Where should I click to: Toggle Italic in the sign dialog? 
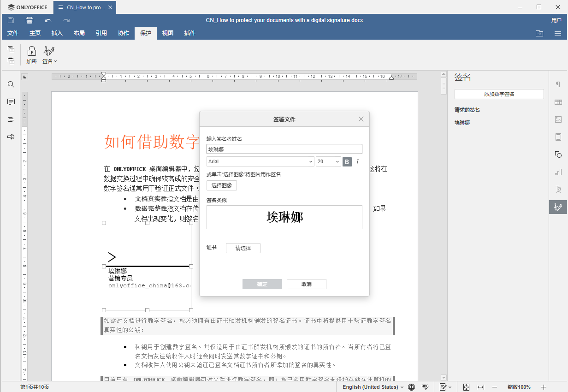pos(357,162)
